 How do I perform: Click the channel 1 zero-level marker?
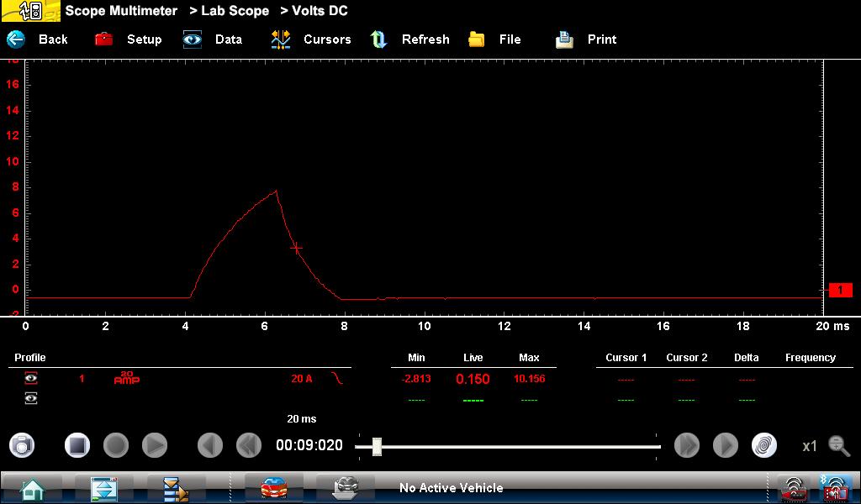coord(840,290)
